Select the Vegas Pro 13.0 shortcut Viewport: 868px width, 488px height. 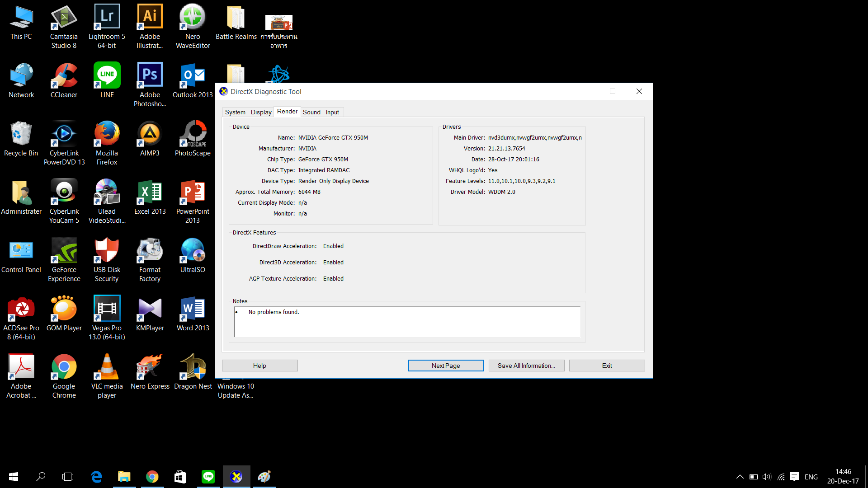click(107, 310)
